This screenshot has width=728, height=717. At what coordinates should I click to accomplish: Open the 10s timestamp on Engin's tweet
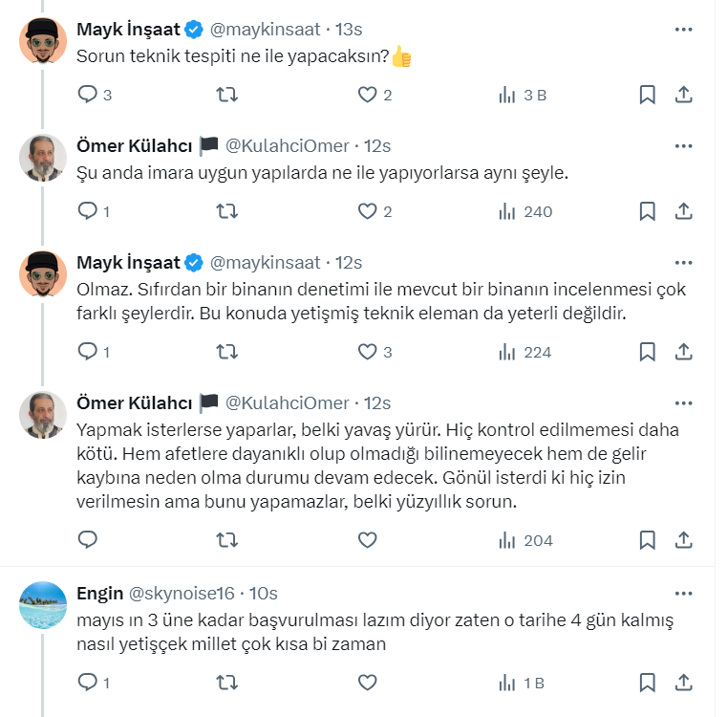pyautogui.click(x=262, y=594)
